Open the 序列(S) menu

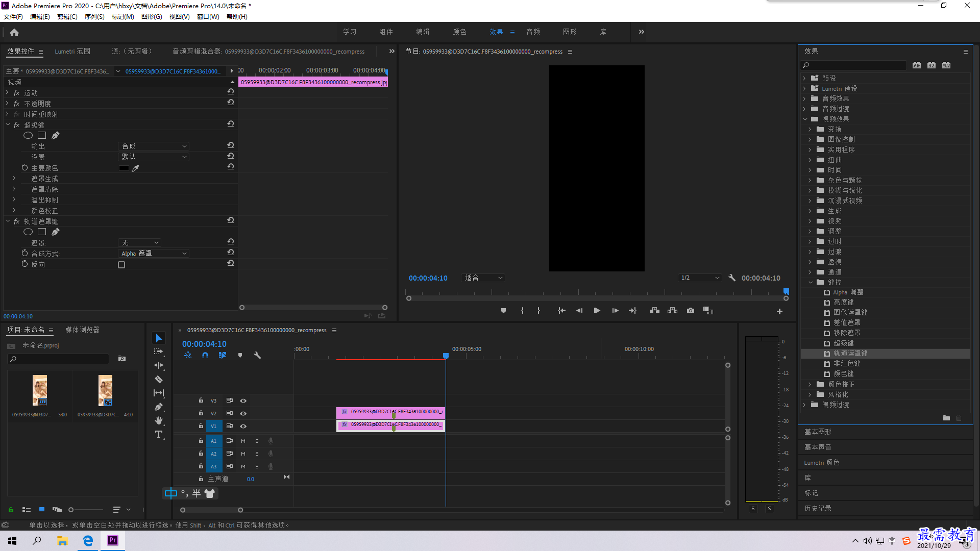(94, 17)
